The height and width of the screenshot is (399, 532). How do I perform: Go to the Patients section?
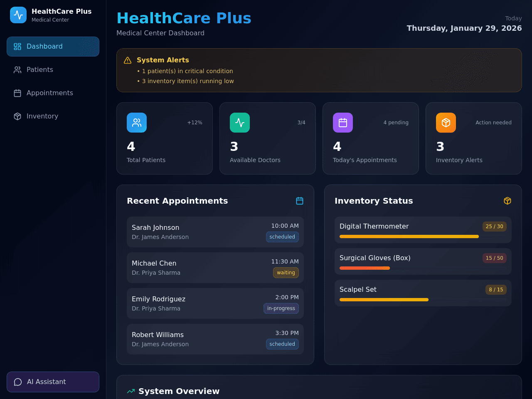tap(53, 70)
